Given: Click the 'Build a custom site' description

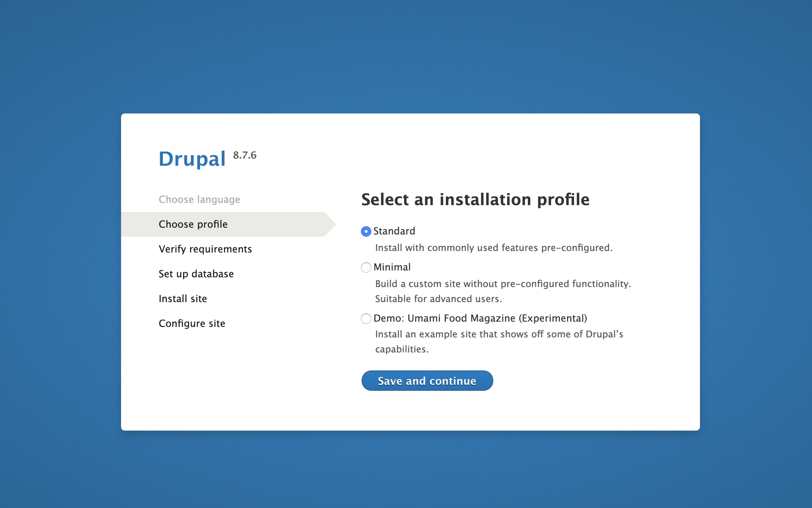Looking at the screenshot, I should click(503, 291).
